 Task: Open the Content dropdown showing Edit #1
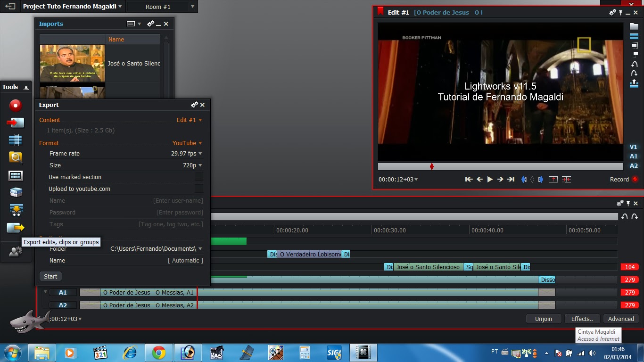tap(189, 120)
